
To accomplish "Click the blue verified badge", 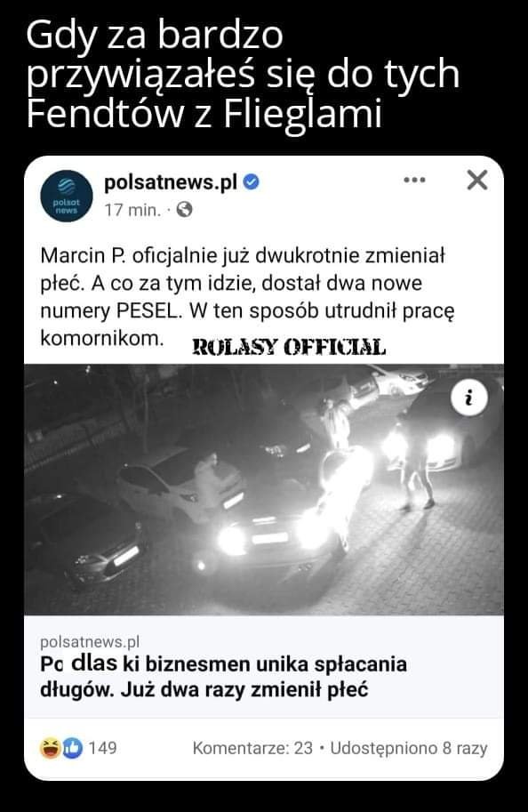I will (251, 182).
